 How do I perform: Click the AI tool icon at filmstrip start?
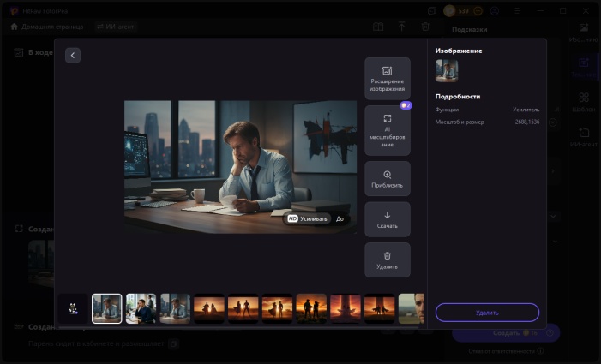73,309
